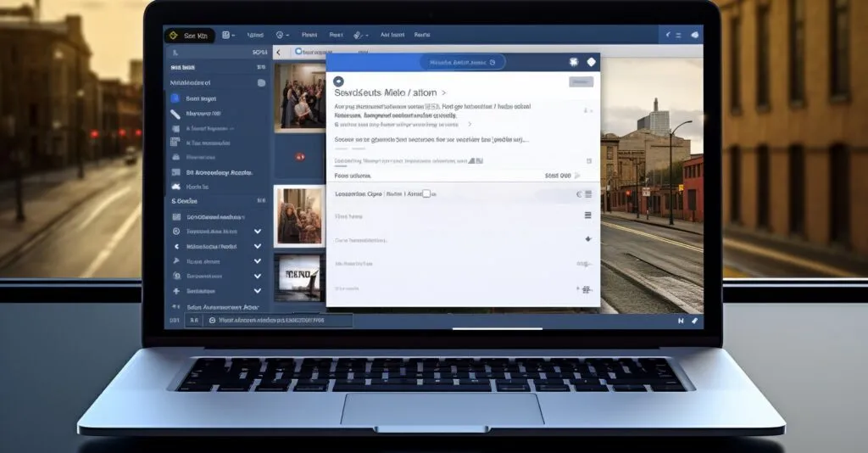Click the white diamond icon in dialog header
This screenshot has height=453, width=868.
pos(591,62)
